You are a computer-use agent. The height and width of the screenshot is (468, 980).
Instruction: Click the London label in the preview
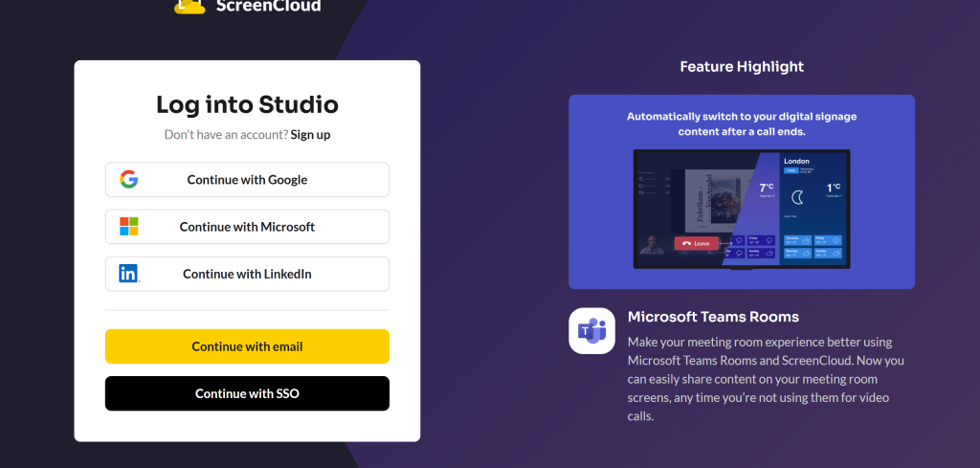coord(796,161)
